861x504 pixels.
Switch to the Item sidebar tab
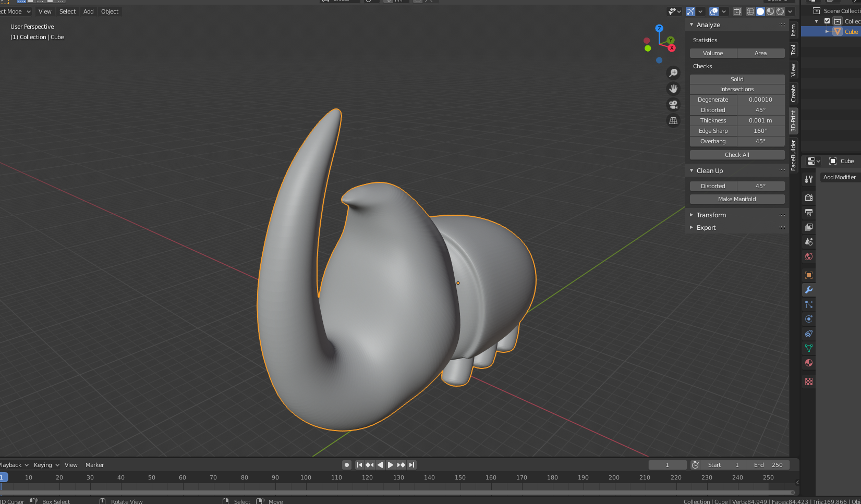[793, 31]
